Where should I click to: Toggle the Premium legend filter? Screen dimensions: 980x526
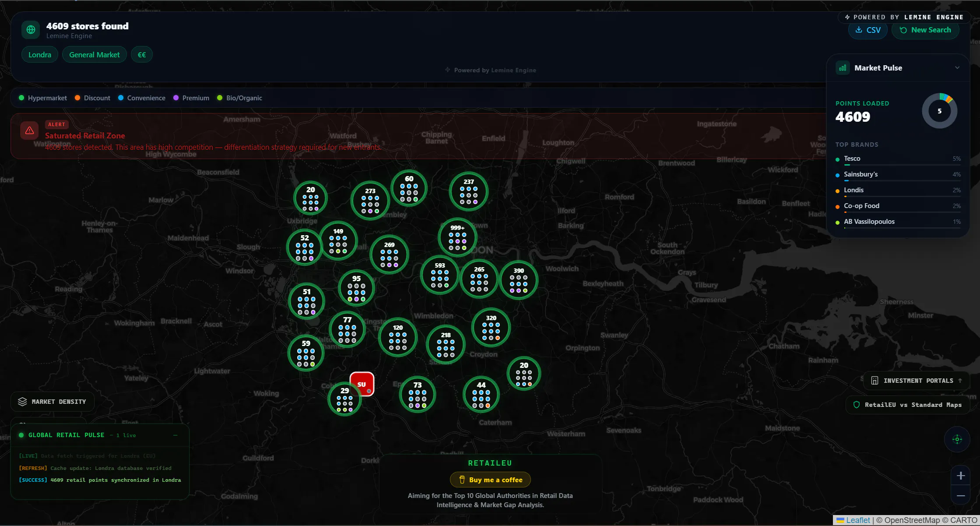[x=191, y=98]
